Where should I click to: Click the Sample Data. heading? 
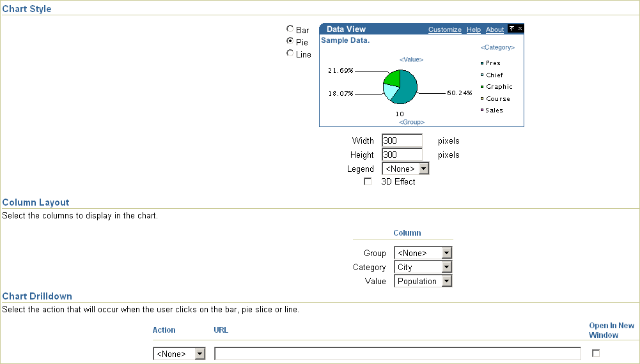coord(345,40)
